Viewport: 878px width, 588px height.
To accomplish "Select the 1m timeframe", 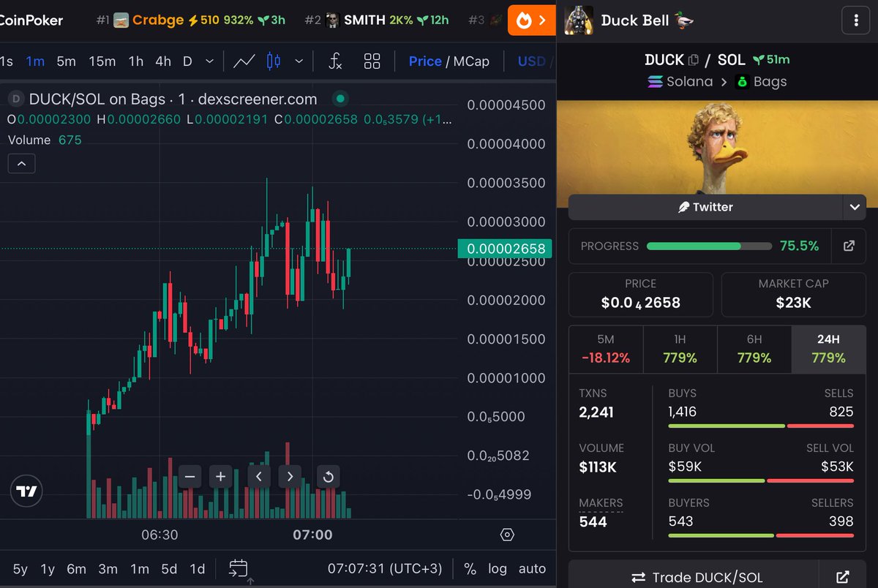I will coord(35,61).
